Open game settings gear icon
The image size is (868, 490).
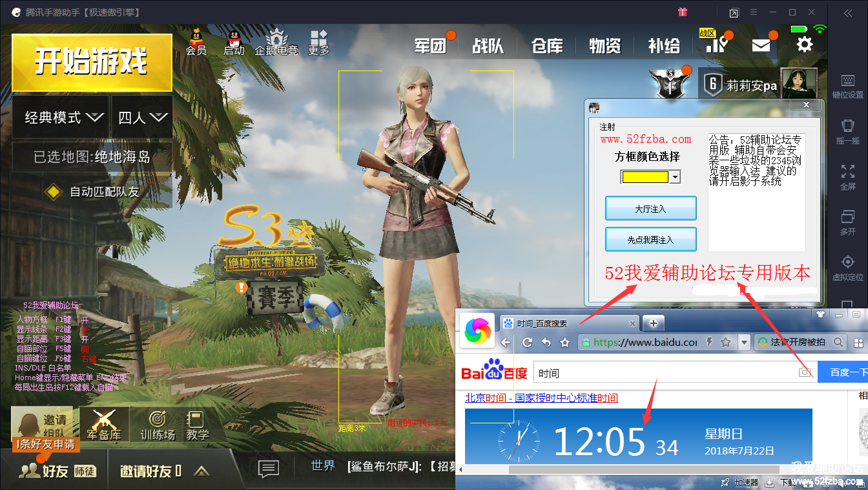click(805, 45)
